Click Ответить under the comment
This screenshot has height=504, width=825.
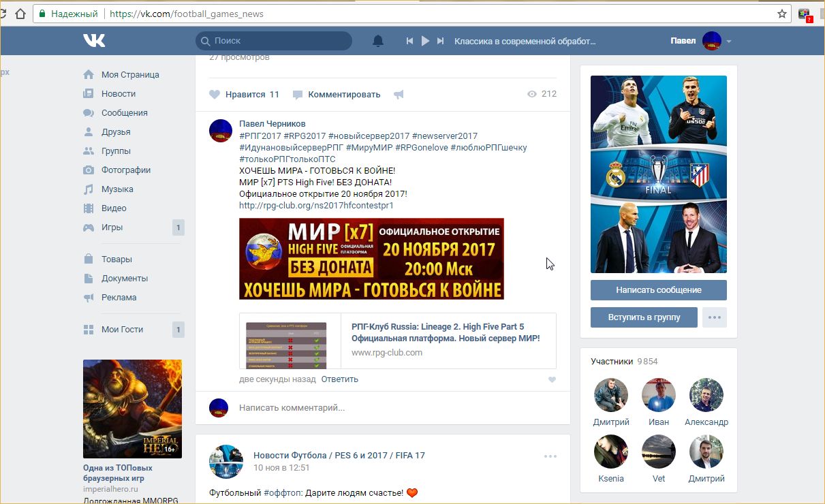[340, 379]
